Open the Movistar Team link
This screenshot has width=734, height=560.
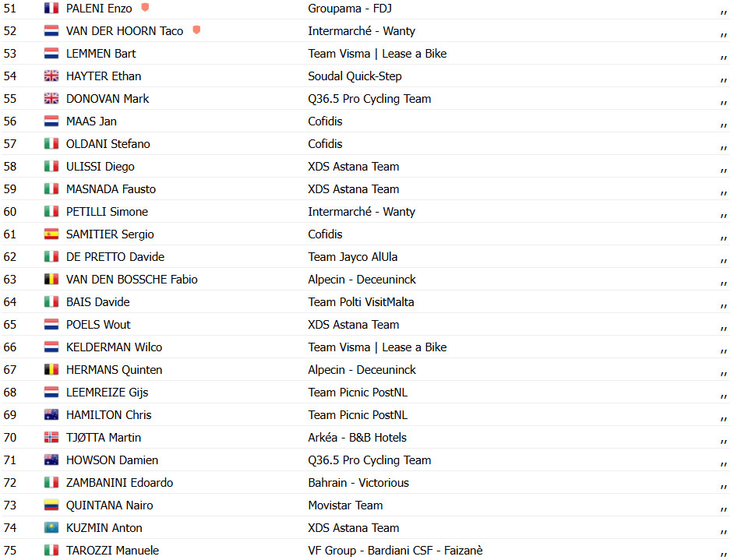pyautogui.click(x=345, y=505)
